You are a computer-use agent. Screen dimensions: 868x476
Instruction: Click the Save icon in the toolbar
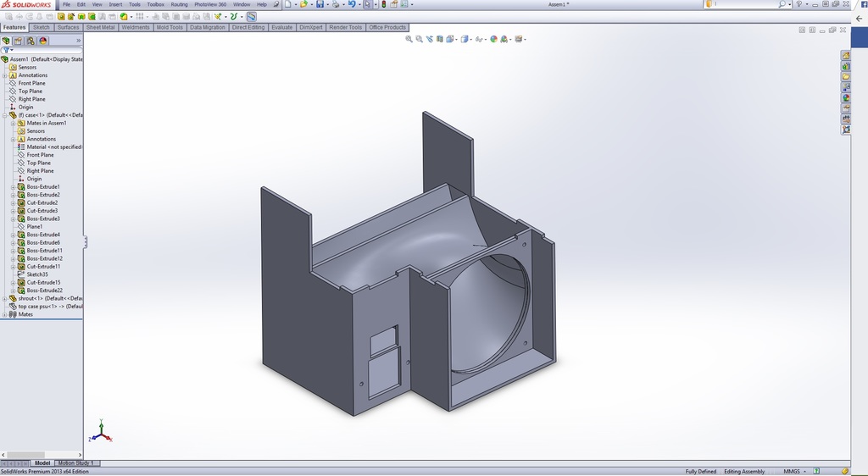tap(320, 4)
